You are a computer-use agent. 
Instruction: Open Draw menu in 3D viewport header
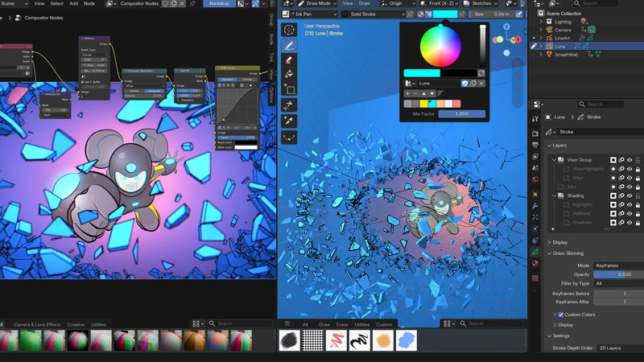[365, 4]
